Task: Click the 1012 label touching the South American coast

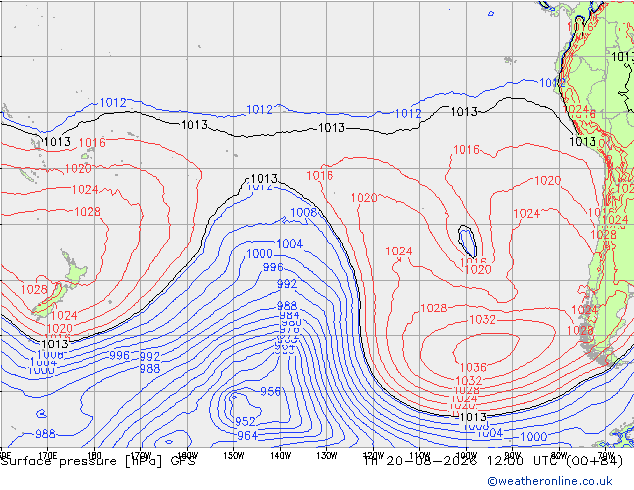Action: point(552,82)
